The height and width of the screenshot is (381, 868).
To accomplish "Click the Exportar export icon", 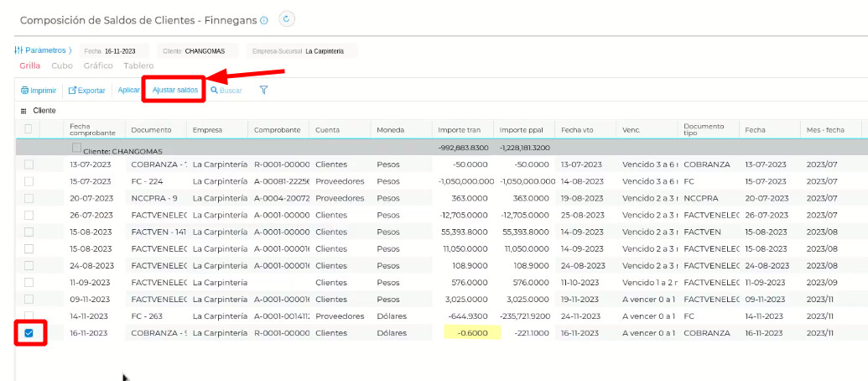I will point(72,91).
